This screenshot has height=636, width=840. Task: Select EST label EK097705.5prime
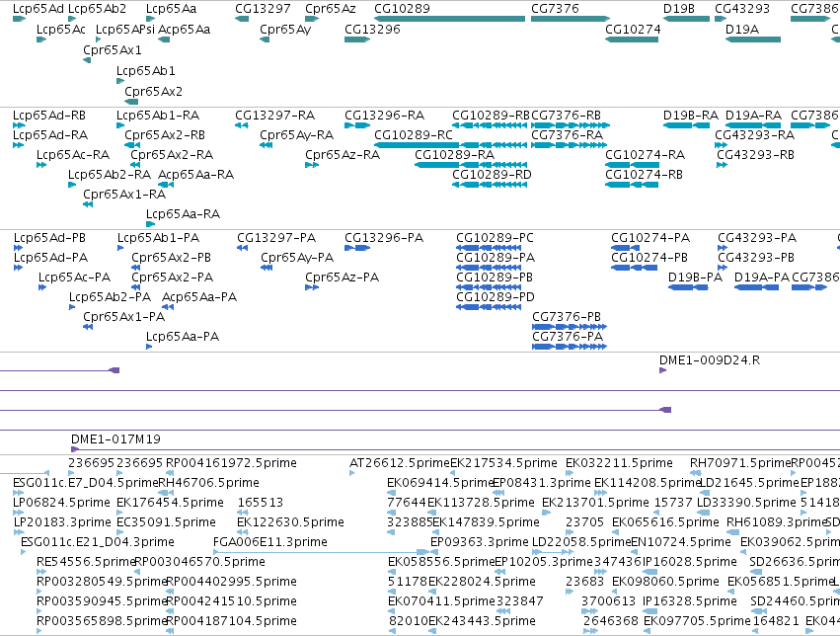click(697, 621)
